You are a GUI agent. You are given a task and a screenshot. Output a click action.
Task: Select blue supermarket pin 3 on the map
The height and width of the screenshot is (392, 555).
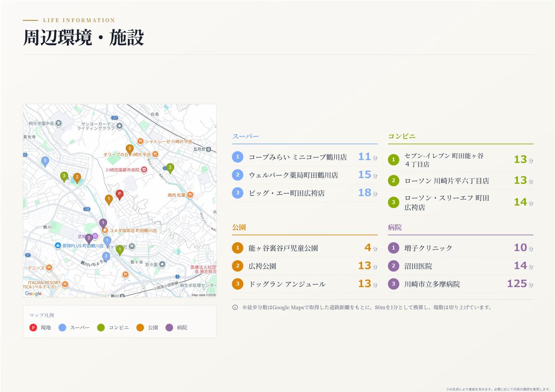pyautogui.click(x=45, y=162)
